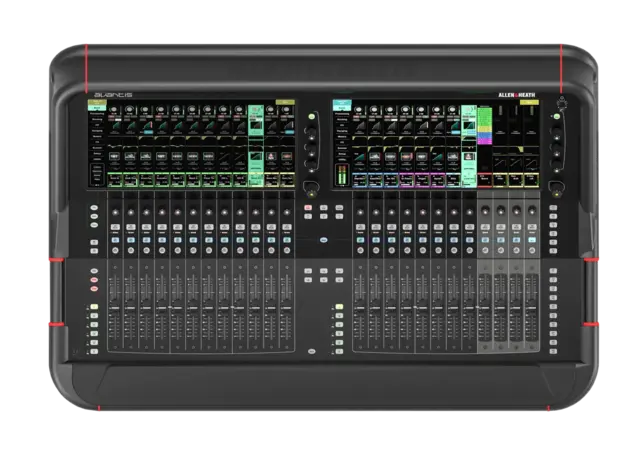
Task: Move last fader in the shaded master section
Action: [x=531, y=307]
